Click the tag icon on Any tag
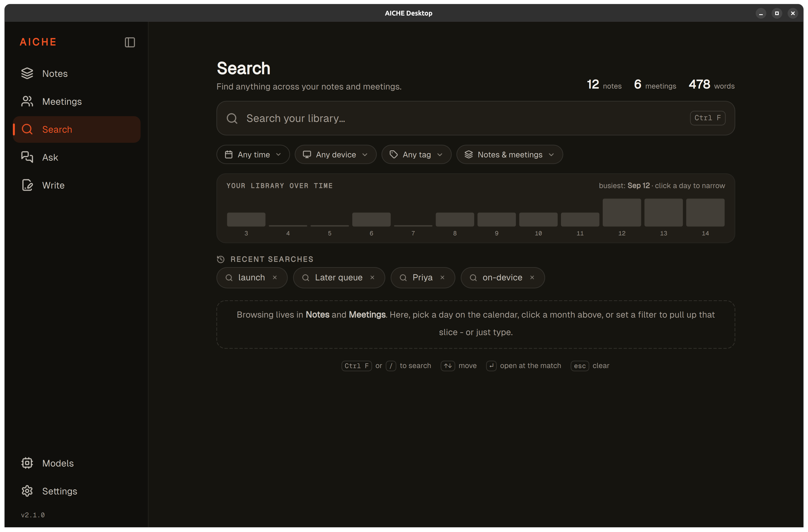Viewport: 808px width, 532px height. click(394, 155)
